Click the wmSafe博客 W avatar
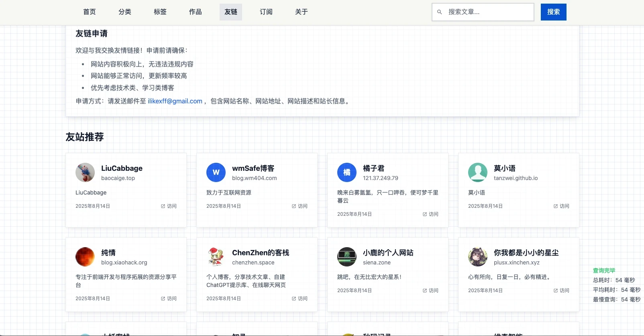Image resolution: width=644 pixels, height=336 pixels. pos(216,172)
